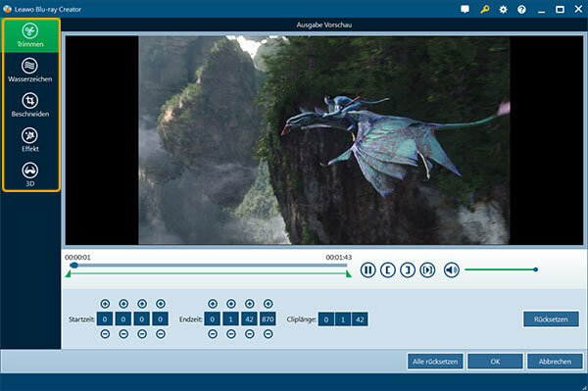
Task: Switch to the 3D tab
Action: pos(30,174)
